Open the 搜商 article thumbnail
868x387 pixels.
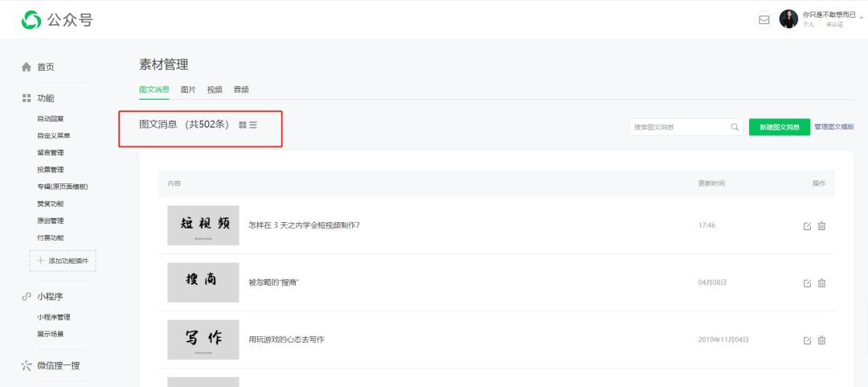(x=203, y=282)
